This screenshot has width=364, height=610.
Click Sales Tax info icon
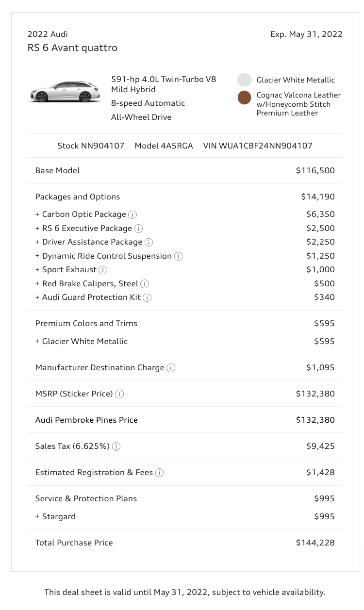click(116, 446)
